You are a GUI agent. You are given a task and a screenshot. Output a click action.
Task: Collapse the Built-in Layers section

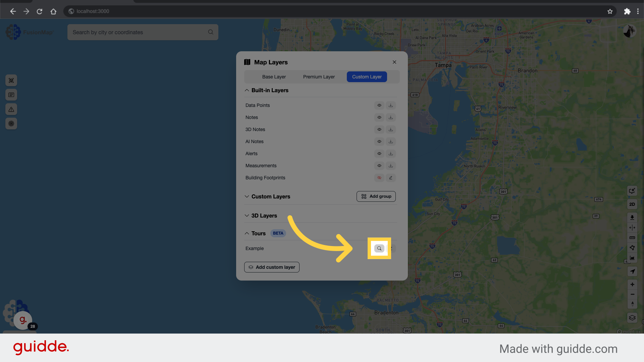tap(247, 90)
